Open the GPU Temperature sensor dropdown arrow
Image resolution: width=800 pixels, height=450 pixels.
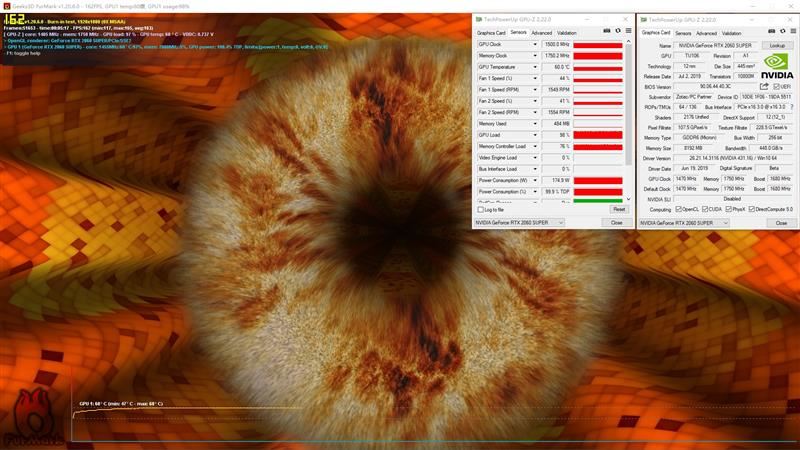[535, 67]
